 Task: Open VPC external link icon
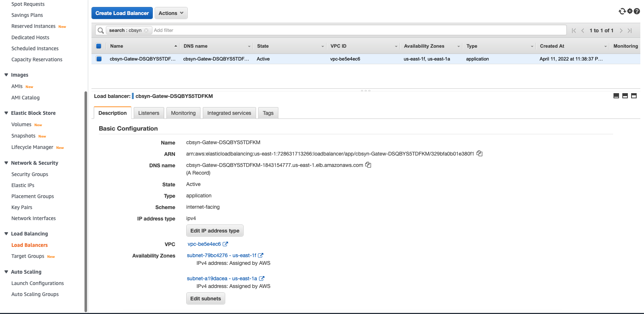pyautogui.click(x=225, y=244)
